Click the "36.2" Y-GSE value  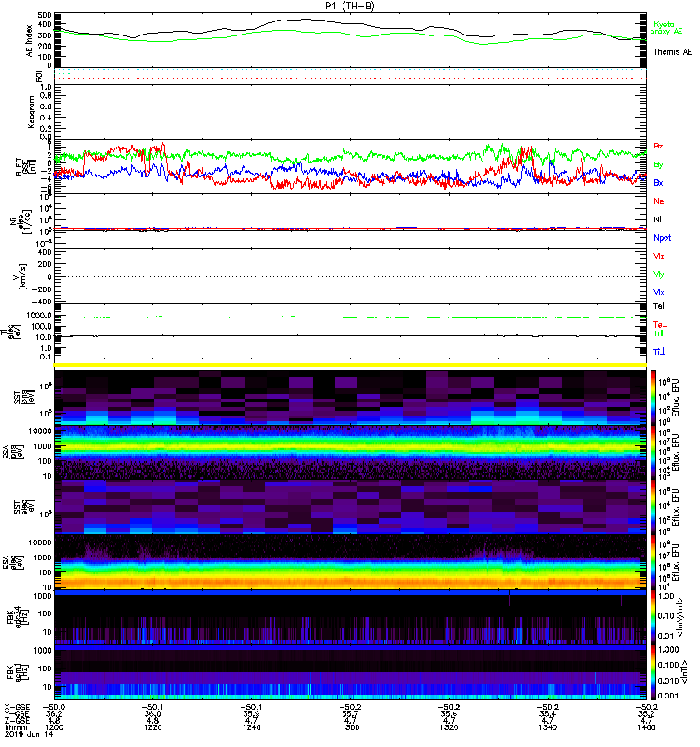click(53, 714)
